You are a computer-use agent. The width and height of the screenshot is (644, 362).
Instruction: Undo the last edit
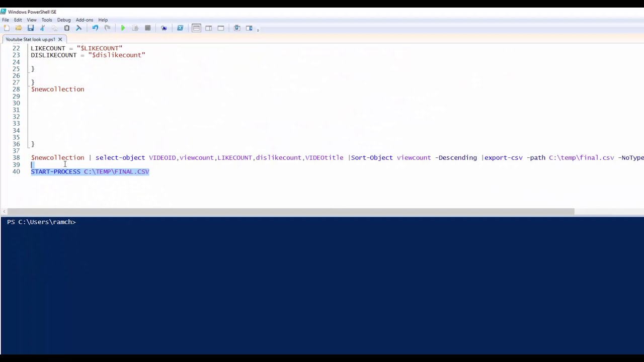[x=95, y=28]
